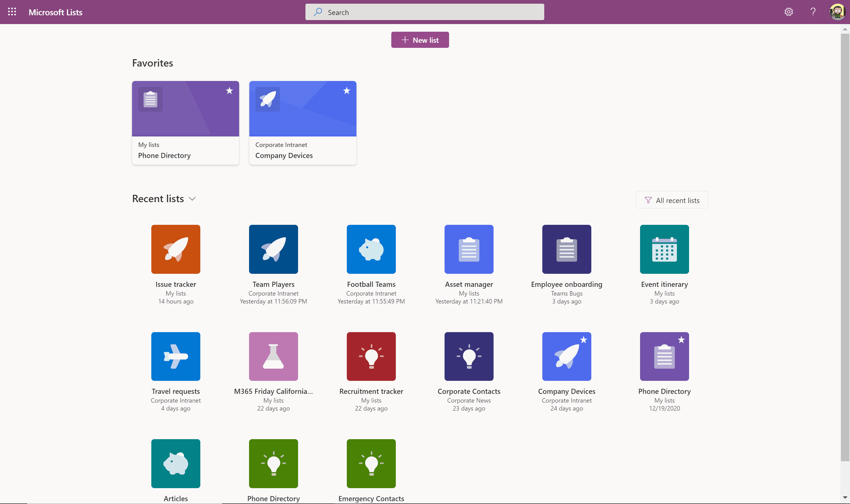Open the Emergency Contacts lightbulb icon

pyautogui.click(x=371, y=464)
